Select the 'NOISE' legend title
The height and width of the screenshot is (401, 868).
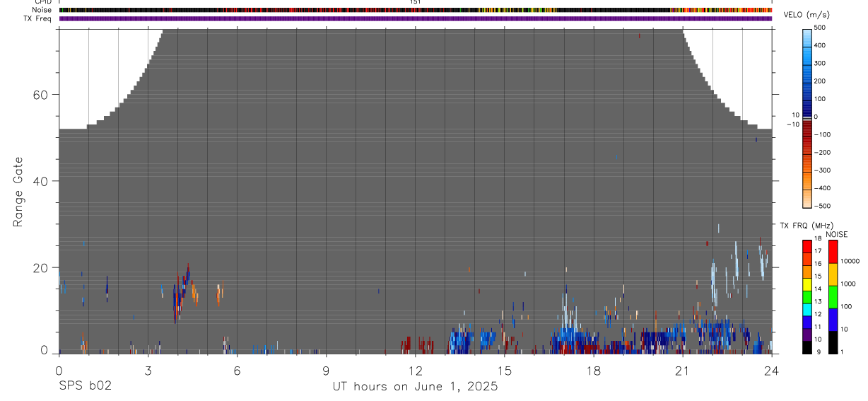pyautogui.click(x=836, y=234)
